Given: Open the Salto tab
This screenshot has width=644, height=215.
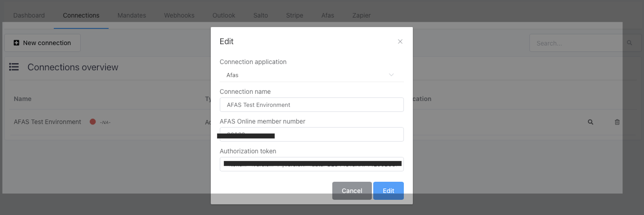Looking at the screenshot, I should point(260,15).
